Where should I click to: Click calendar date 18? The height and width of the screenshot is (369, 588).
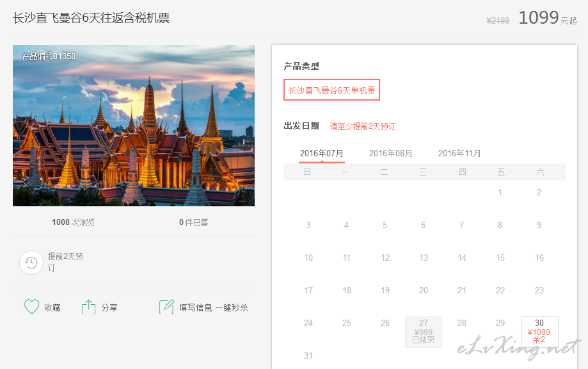347,291
